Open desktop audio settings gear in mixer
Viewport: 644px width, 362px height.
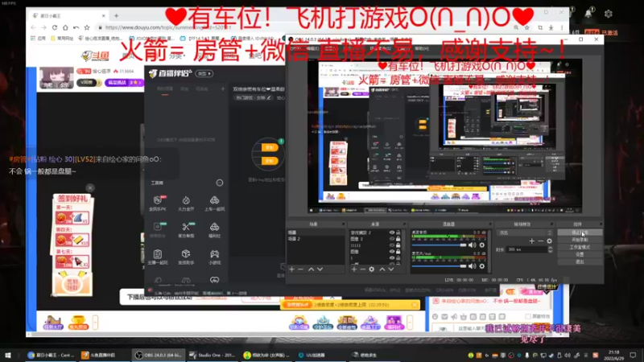[x=482, y=245]
